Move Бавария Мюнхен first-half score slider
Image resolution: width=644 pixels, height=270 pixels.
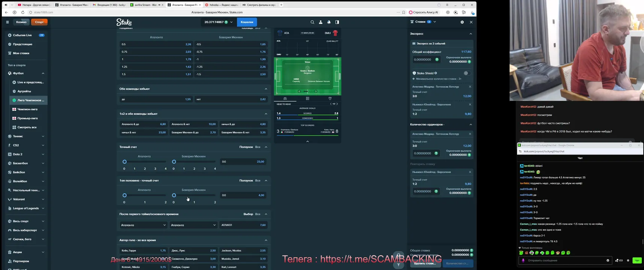coord(174,195)
